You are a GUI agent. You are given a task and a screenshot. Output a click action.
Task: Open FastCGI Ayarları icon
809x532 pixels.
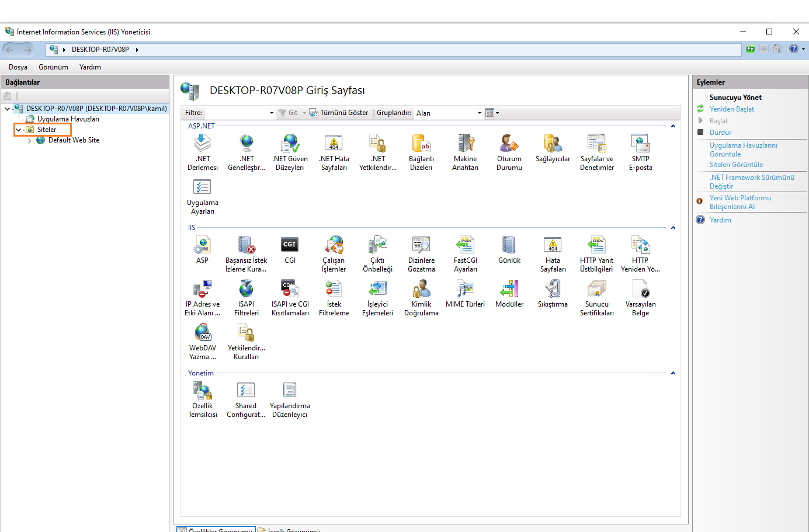coord(466,245)
